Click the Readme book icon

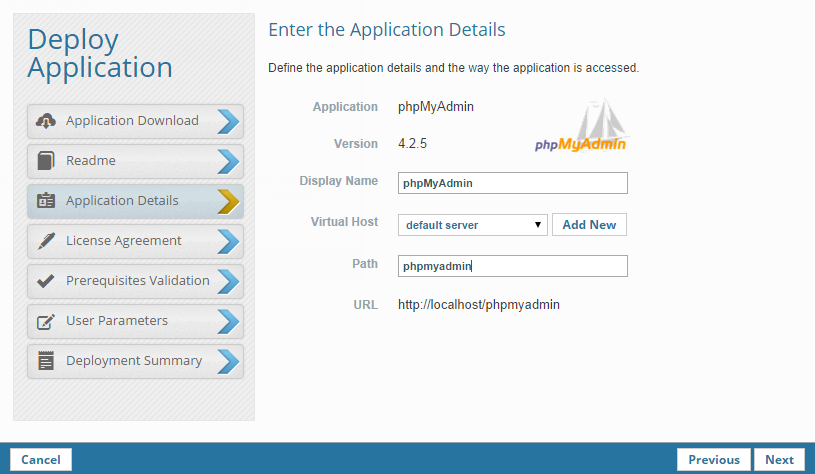45,161
